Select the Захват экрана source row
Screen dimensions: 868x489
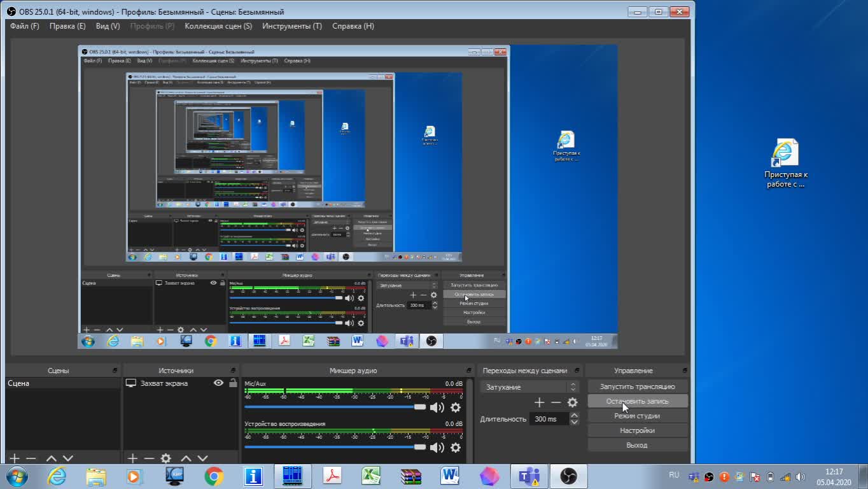(181, 383)
